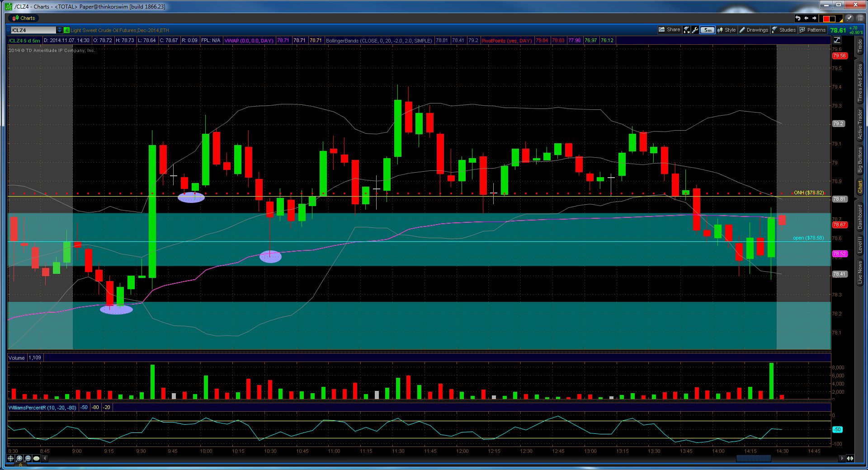This screenshot has width=868, height=470.
Task: Click the scrollbar left arrow
Action: pyautogui.click(x=45, y=458)
